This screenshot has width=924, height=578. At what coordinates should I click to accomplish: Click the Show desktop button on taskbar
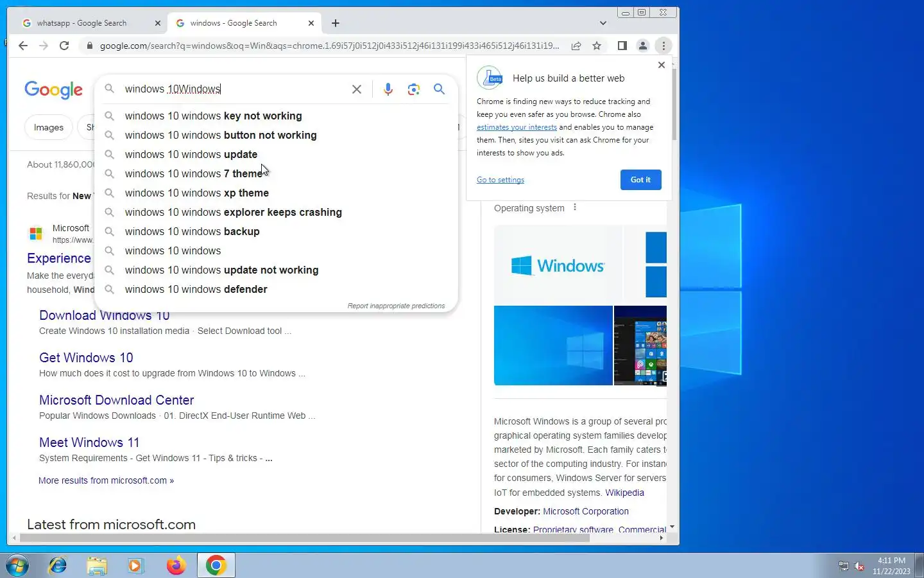pyautogui.click(x=919, y=565)
